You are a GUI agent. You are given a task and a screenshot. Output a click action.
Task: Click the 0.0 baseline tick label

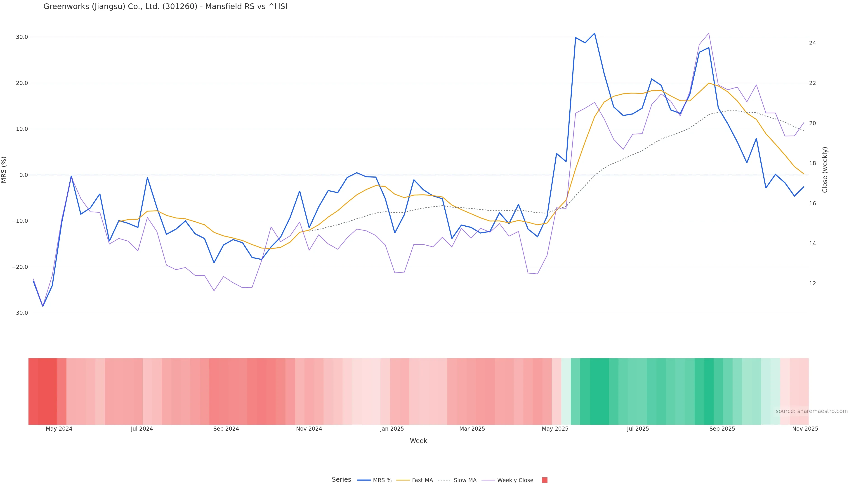(24, 175)
